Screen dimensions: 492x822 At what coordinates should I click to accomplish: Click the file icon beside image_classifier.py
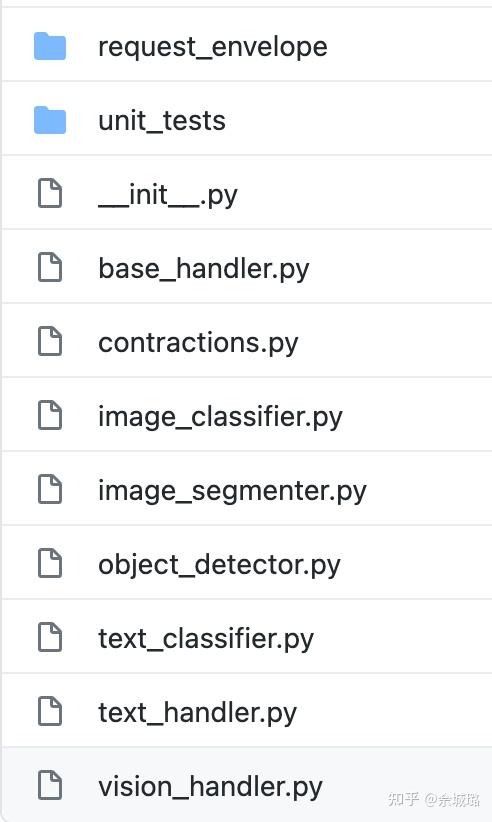(x=50, y=415)
